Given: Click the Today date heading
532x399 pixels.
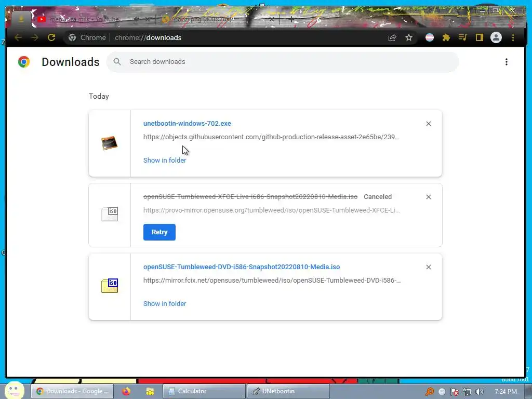Looking at the screenshot, I should pos(99,96).
